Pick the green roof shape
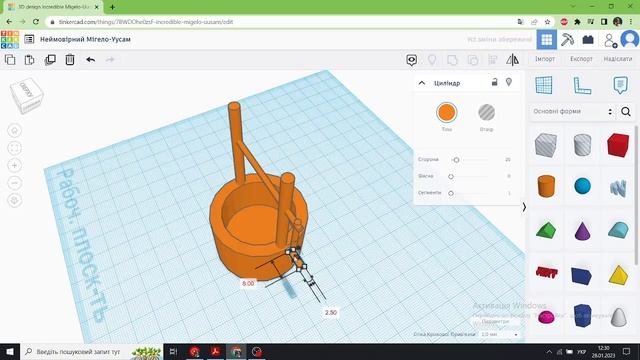 click(546, 230)
